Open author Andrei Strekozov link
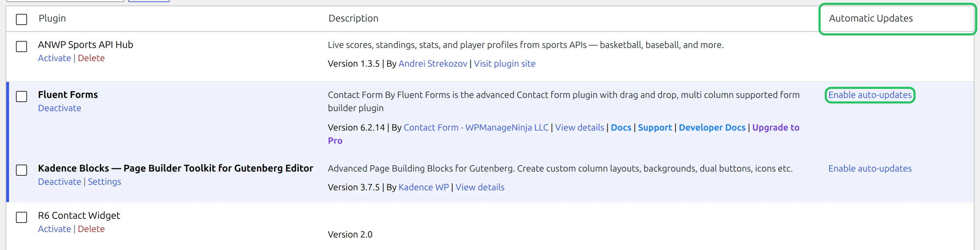980x250 pixels. (433, 64)
